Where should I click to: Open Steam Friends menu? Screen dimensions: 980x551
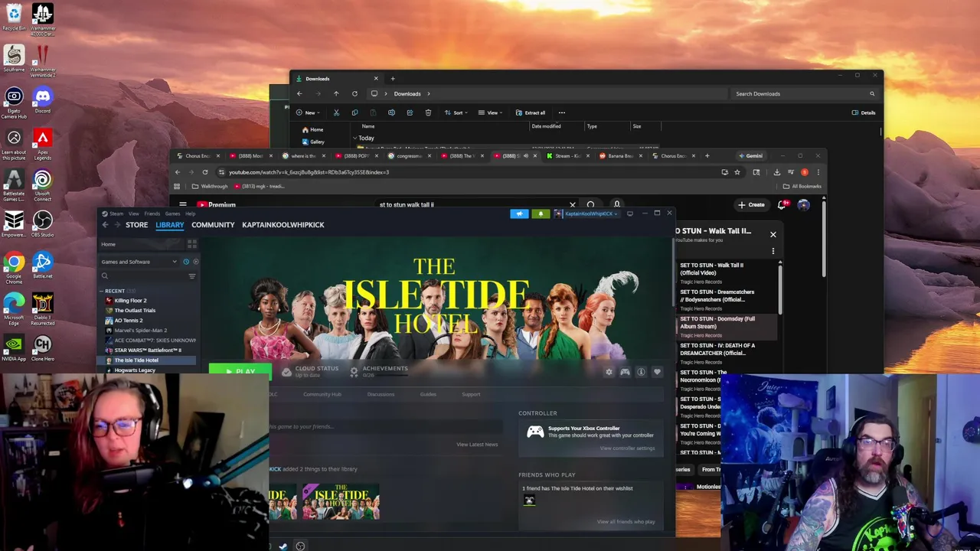click(x=152, y=214)
